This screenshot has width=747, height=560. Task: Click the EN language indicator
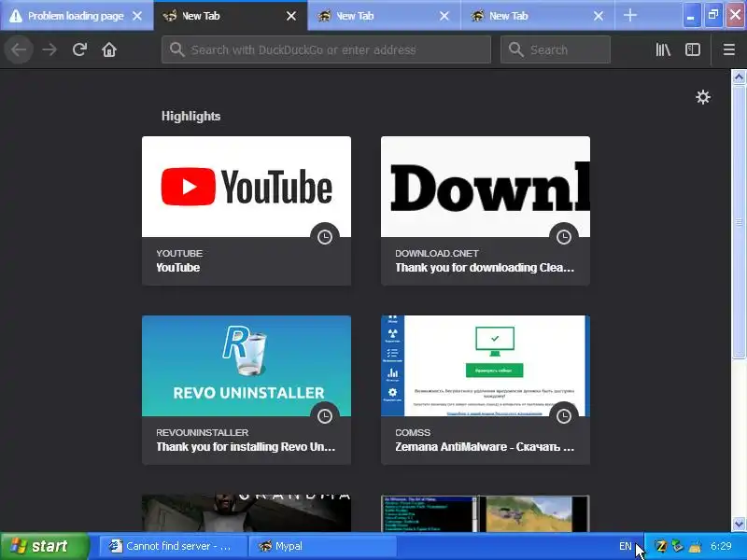tap(625, 546)
